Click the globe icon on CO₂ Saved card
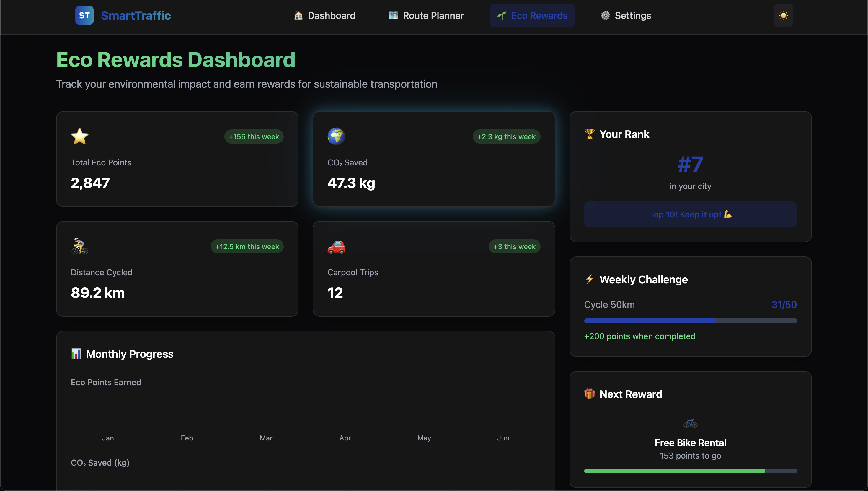This screenshot has width=868, height=491. tap(336, 136)
